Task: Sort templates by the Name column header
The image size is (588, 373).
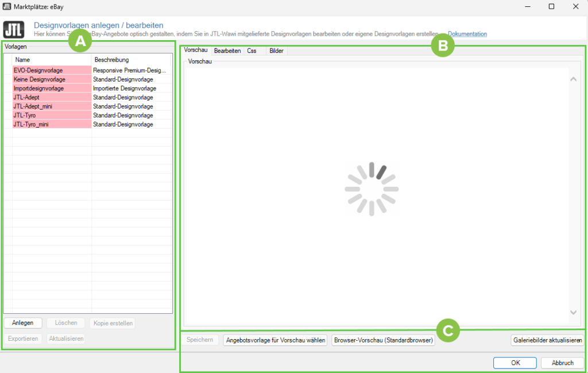Action: point(52,60)
